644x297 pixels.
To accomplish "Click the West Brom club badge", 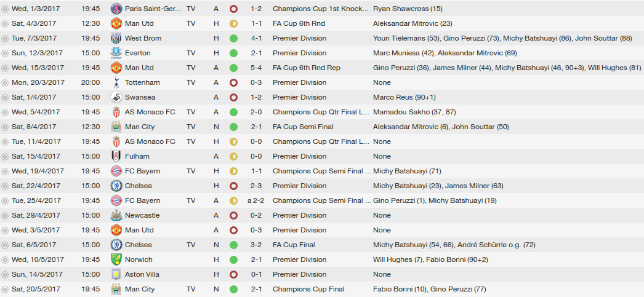I will [x=116, y=38].
